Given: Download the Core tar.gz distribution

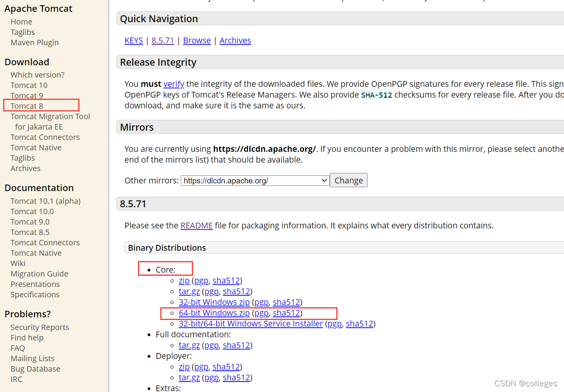Looking at the screenshot, I should [189, 291].
